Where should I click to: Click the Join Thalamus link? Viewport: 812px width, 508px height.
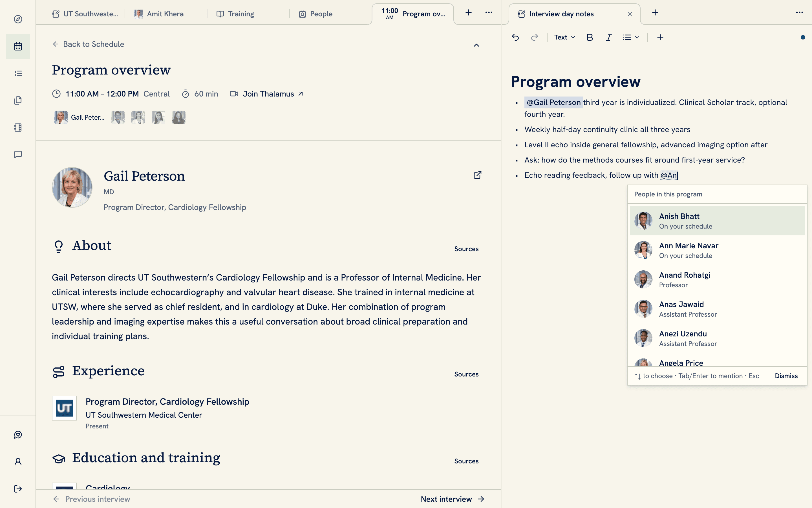tap(273, 94)
